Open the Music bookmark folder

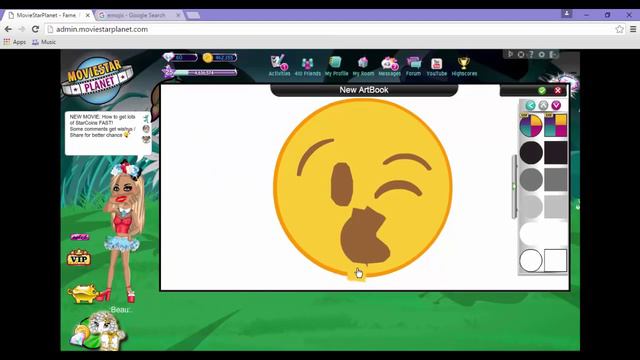[x=44, y=42]
